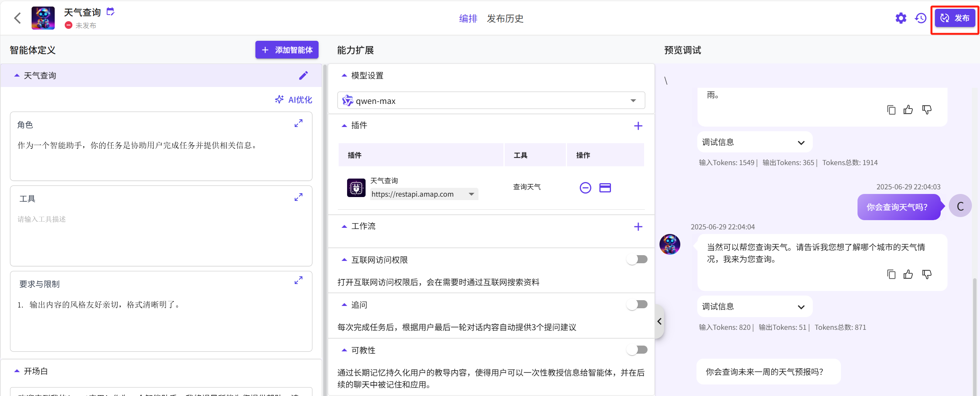Click suggestion 你会查询未来一周的天气预报吗?

(x=768, y=372)
